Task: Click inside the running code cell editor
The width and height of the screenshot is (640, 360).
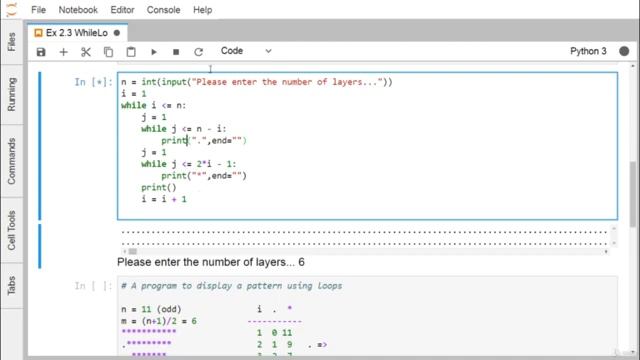Action: click(367, 146)
